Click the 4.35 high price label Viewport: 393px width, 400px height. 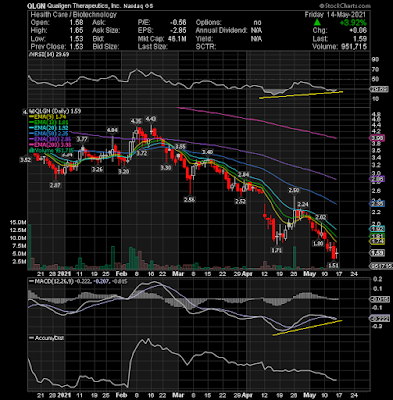tap(136, 121)
